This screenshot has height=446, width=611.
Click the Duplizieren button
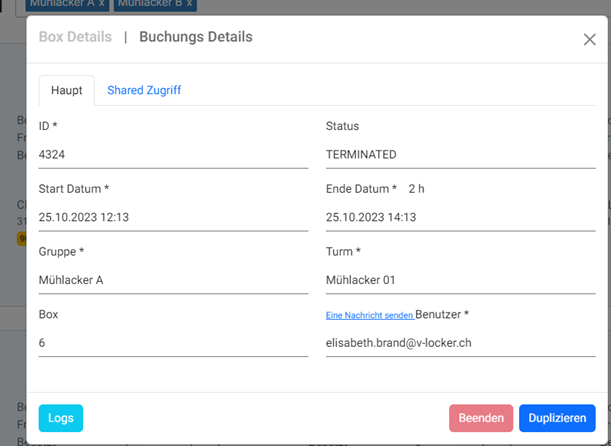[x=557, y=418]
